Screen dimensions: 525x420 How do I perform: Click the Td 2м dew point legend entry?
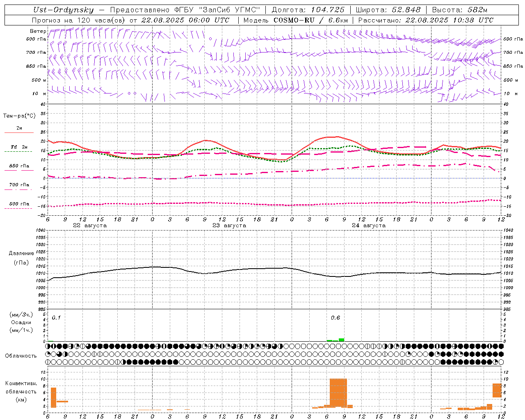click(19, 147)
